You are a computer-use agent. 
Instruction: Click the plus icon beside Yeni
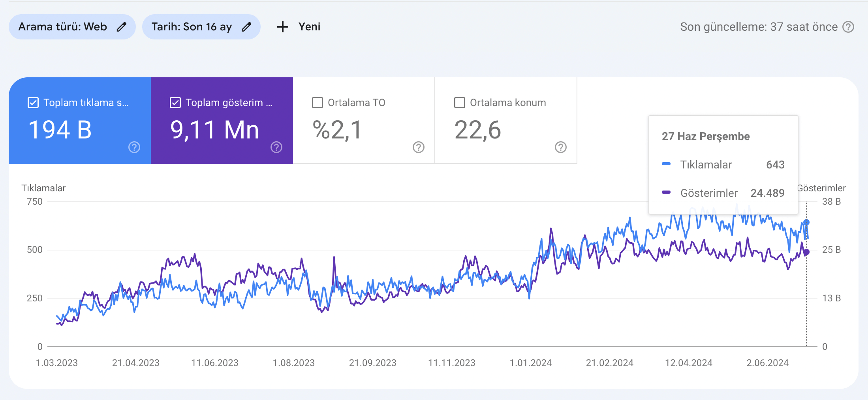(x=283, y=27)
